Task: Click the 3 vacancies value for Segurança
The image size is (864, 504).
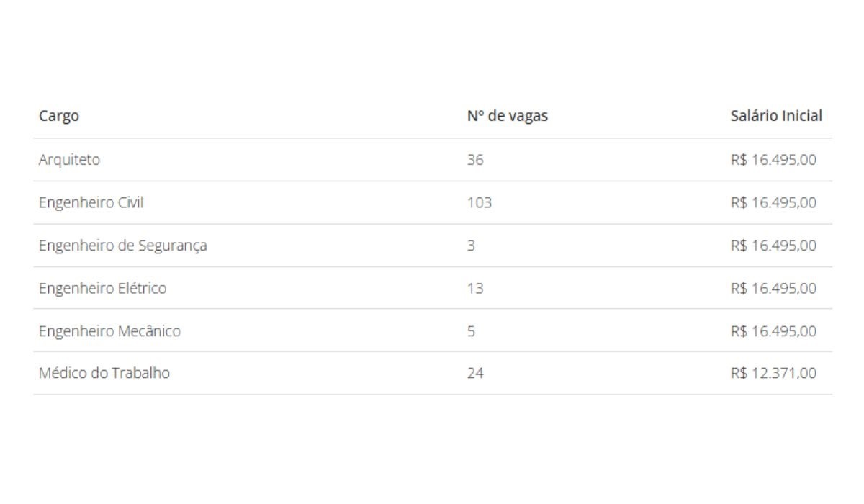Action: click(x=471, y=246)
